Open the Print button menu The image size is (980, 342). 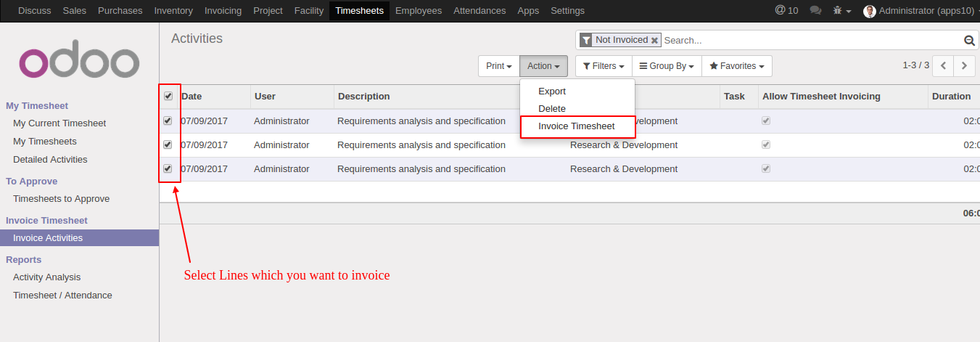click(499, 66)
